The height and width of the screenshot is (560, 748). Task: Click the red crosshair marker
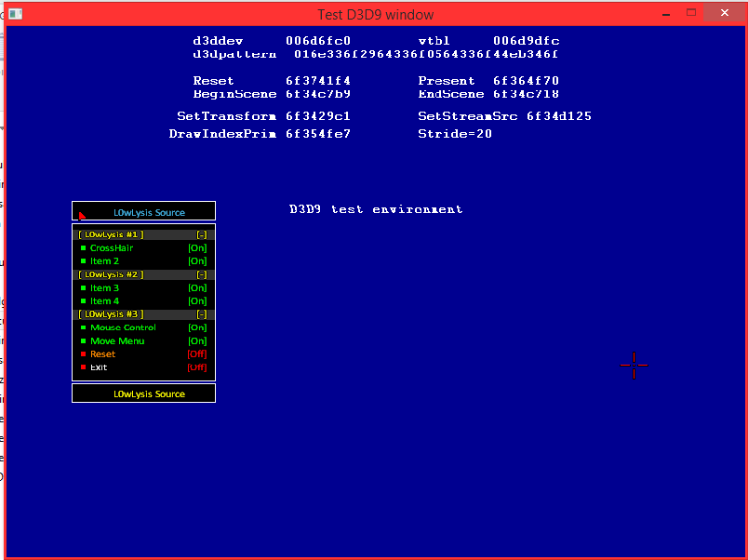634,366
